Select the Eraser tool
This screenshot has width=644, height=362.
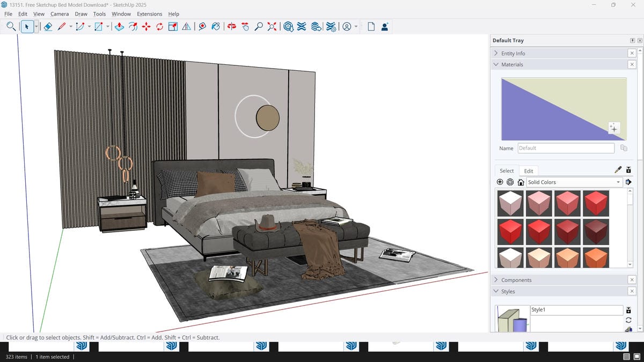click(x=48, y=26)
